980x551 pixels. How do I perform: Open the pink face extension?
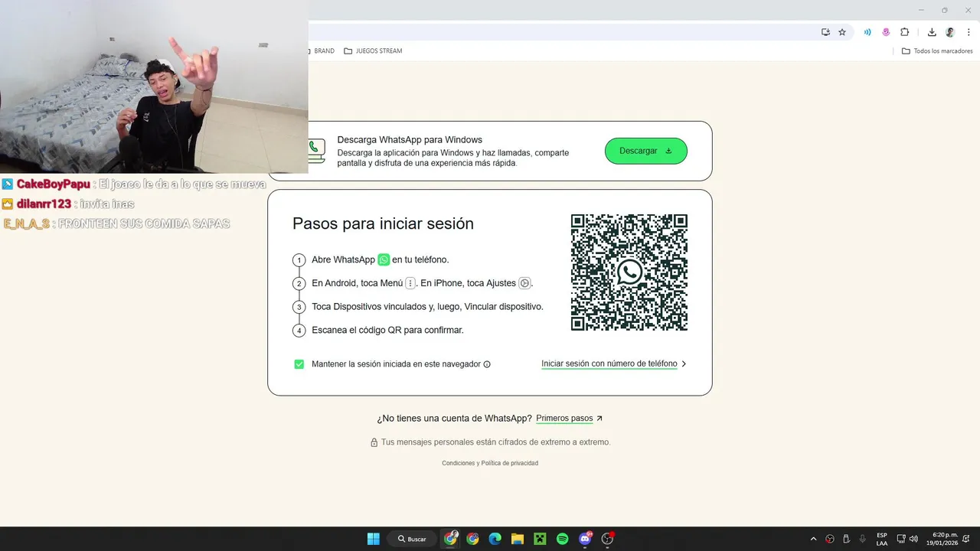click(x=886, y=32)
